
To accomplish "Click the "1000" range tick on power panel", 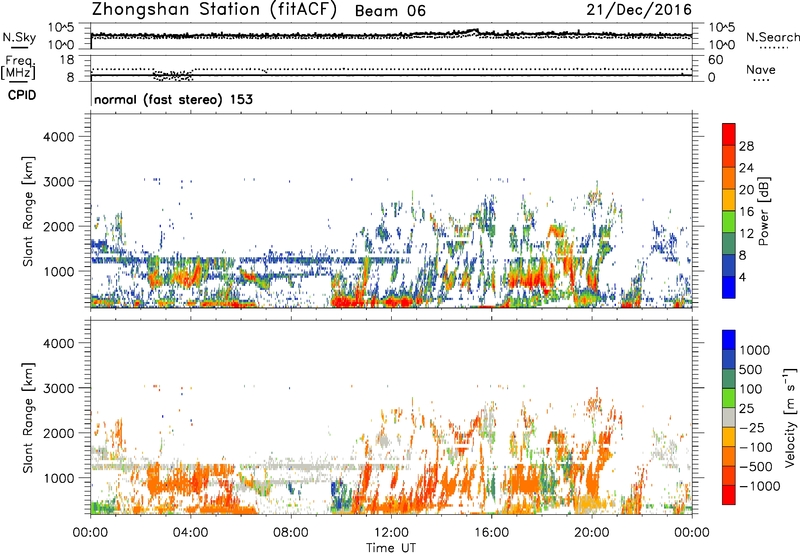I will click(59, 271).
